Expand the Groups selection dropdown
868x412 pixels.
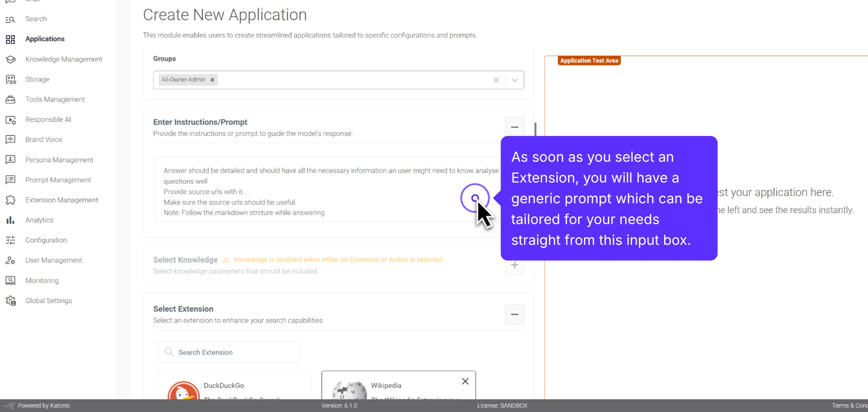514,80
